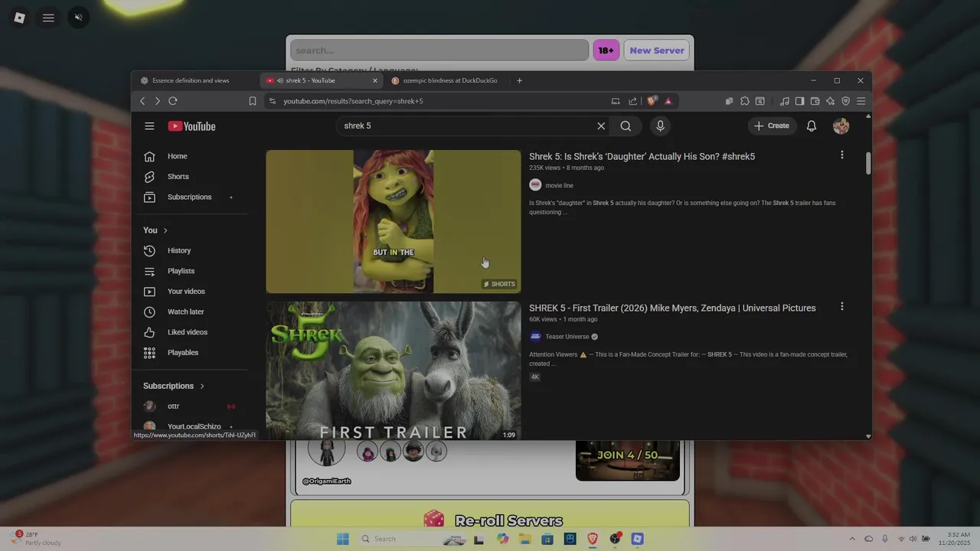980x551 pixels.
Task: Click the YouTube search magnifier button
Action: click(626, 126)
